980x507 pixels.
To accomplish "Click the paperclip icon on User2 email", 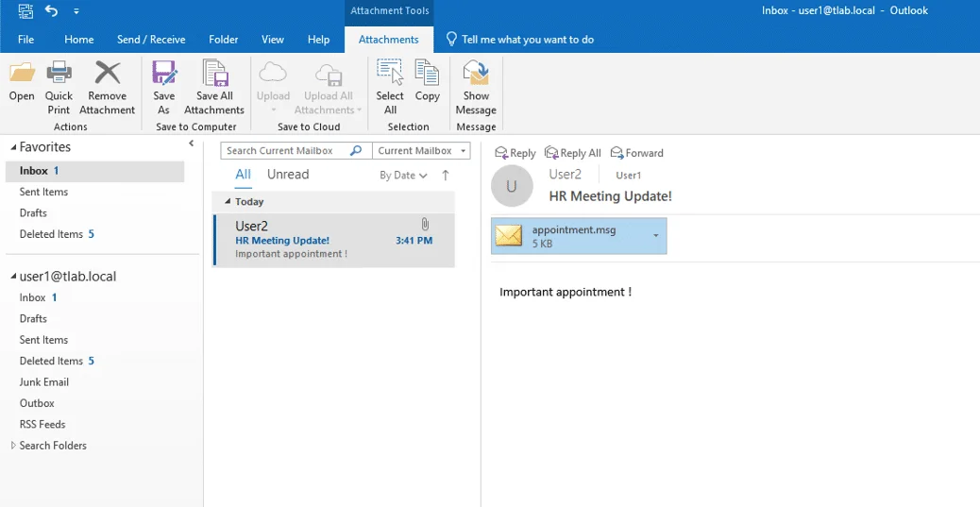I will [x=424, y=225].
